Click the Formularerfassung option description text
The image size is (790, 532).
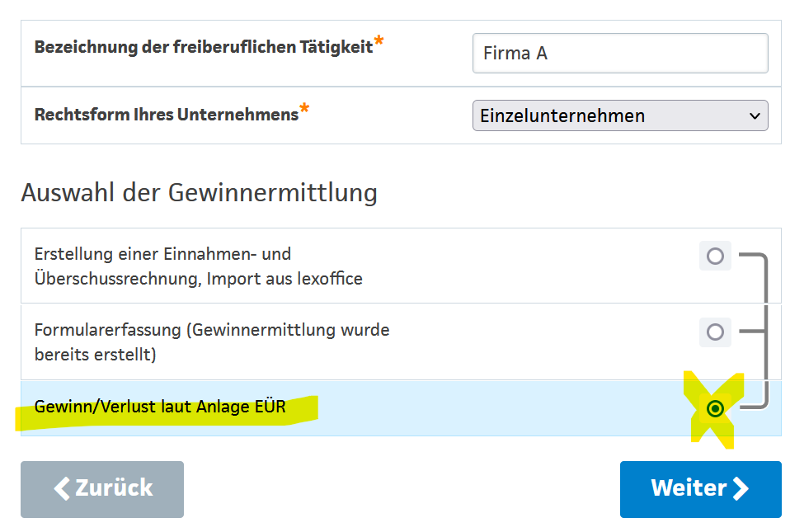(211, 341)
